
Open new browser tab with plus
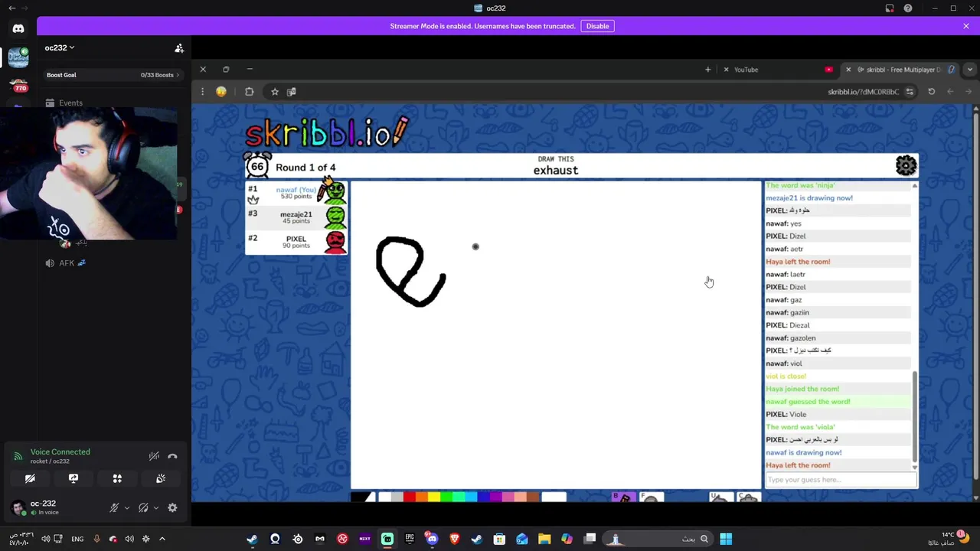pyautogui.click(x=707, y=70)
